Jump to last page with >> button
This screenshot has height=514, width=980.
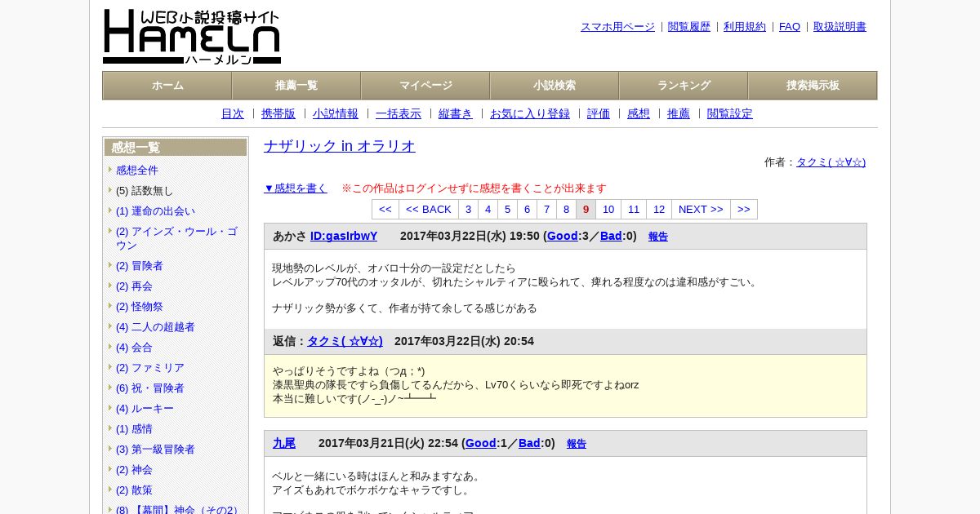tap(744, 210)
